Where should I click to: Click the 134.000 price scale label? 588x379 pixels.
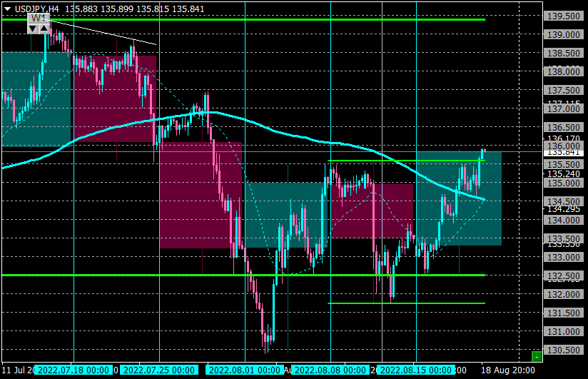pyautogui.click(x=563, y=221)
